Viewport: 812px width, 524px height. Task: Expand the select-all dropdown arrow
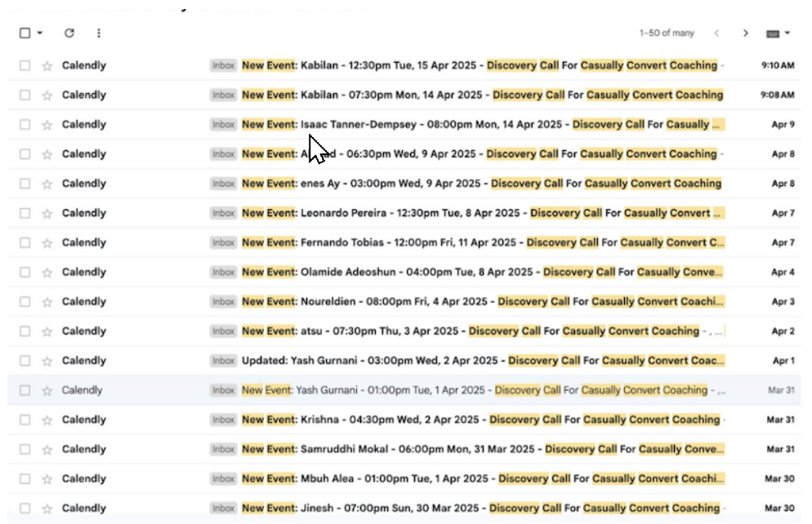40,33
